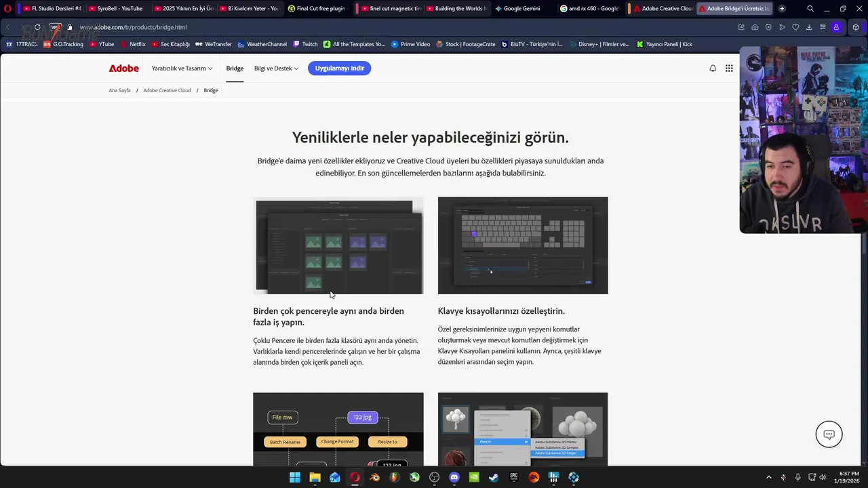Launch FL Studio from taskbar
The width and height of the screenshot is (868, 488).
pos(394,477)
